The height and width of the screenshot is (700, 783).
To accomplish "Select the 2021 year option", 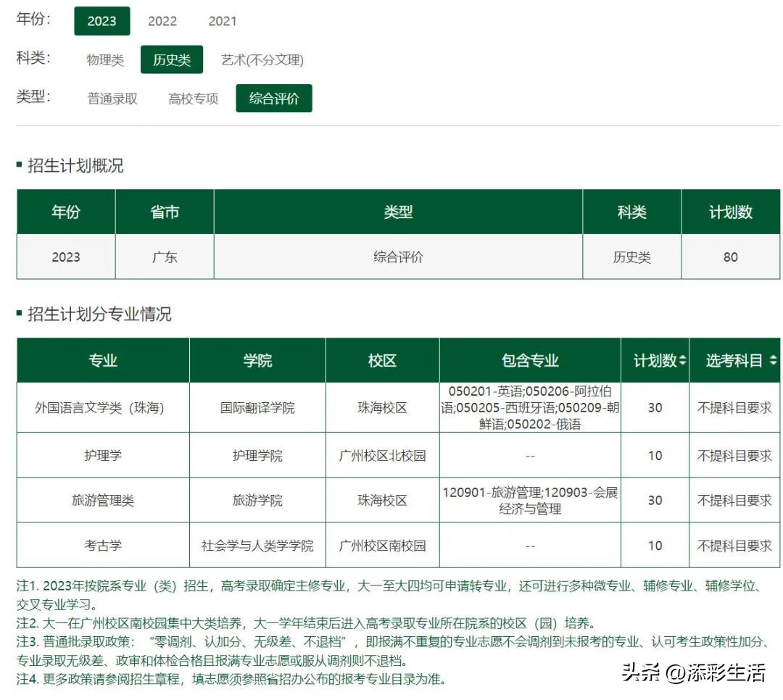I will [222, 21].
